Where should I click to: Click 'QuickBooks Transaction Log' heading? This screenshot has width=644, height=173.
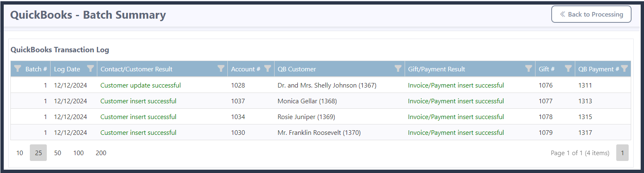[x=60, y=50]
